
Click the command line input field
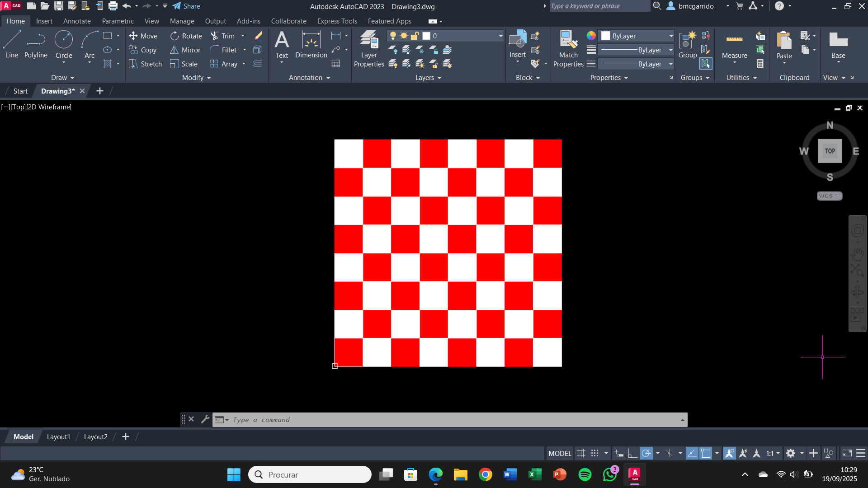[452, 420]
